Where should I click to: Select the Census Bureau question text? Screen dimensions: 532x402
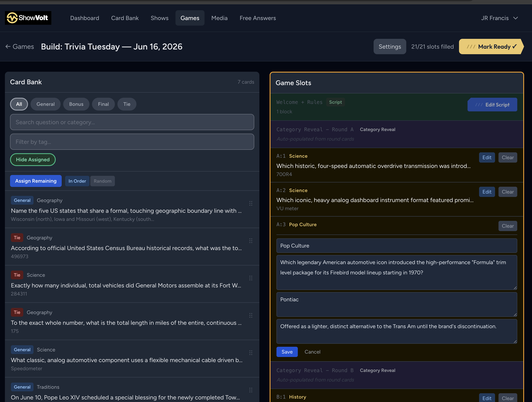126,248
